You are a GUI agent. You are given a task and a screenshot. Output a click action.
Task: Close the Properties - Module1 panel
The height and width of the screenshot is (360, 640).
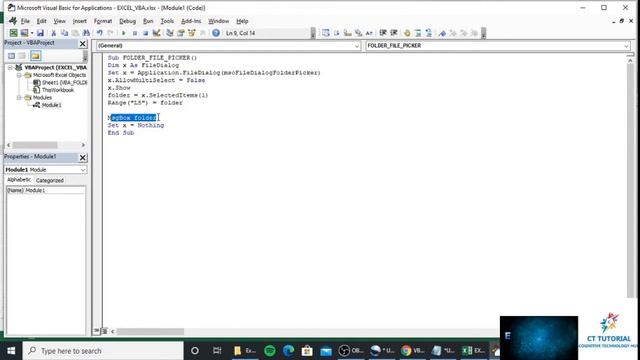[x=82, y=158]
